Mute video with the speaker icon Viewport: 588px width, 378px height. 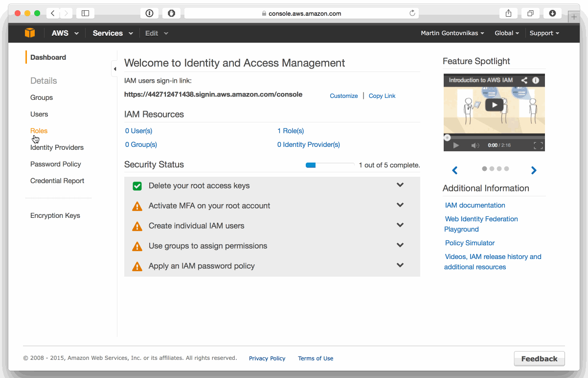click(x=475, y=145)
